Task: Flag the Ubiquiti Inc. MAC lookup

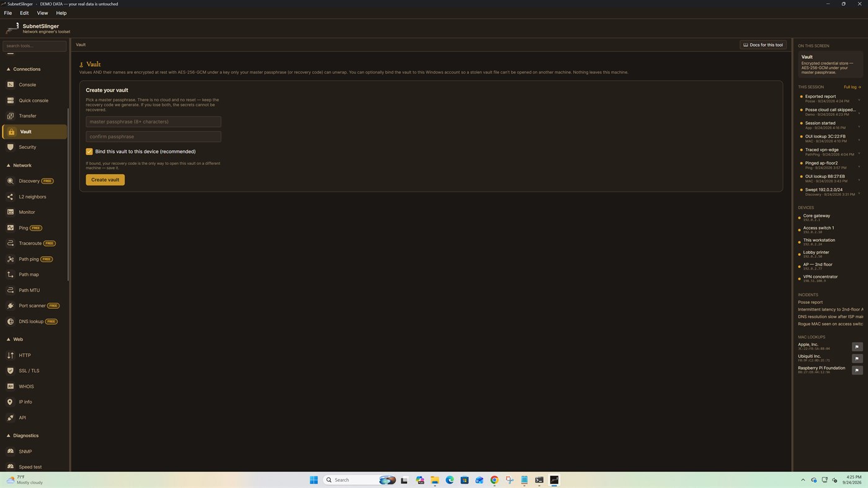Action: pos(857,358)
